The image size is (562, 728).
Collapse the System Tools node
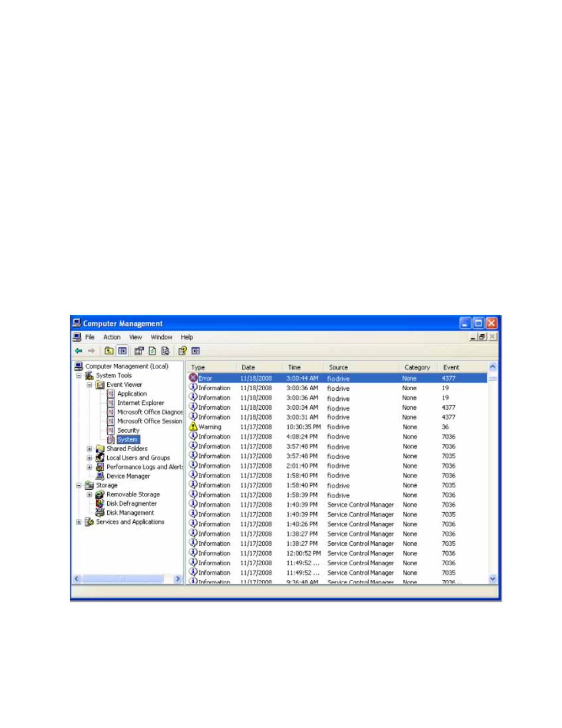coord(78,375)
